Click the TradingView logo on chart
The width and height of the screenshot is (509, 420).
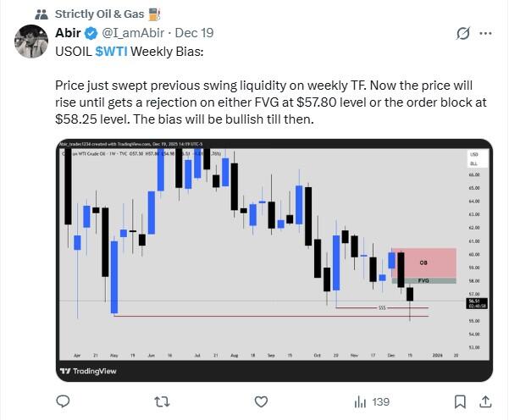pos(89,371)
